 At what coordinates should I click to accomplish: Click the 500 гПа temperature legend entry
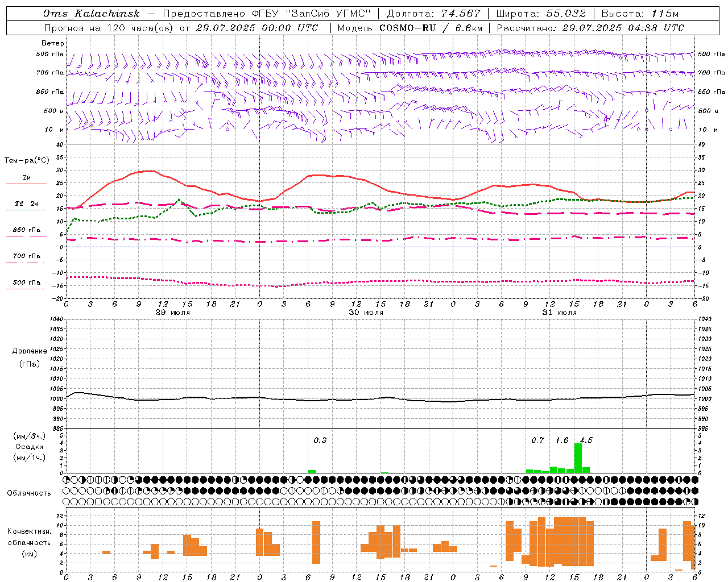click(27, 282)
